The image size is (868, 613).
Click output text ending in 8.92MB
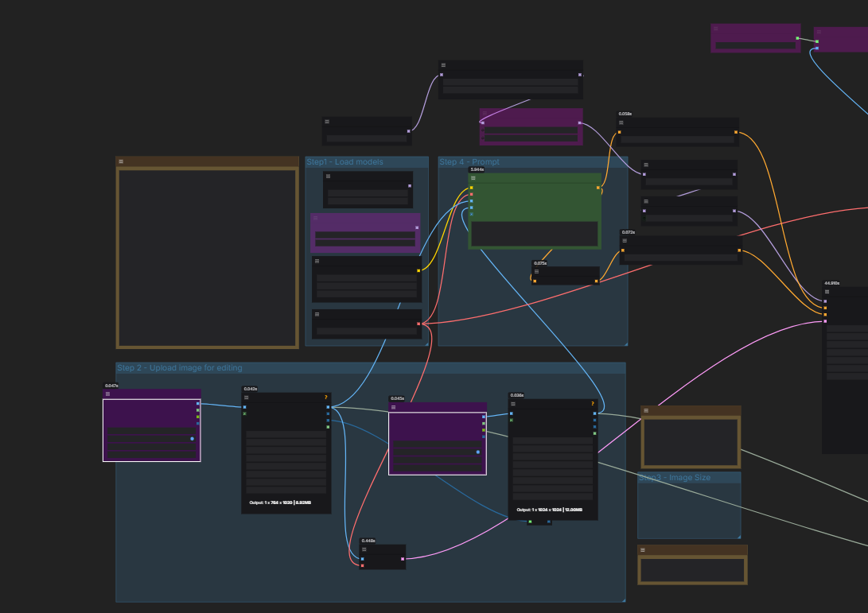point(280,502)
